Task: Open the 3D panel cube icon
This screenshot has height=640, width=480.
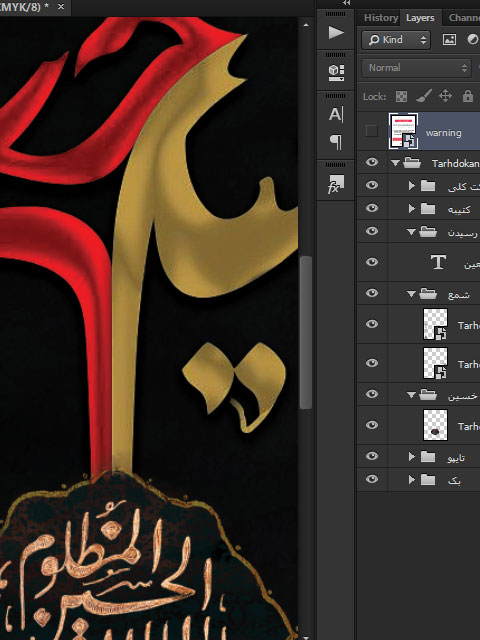Action: click(x=336, y=73)
